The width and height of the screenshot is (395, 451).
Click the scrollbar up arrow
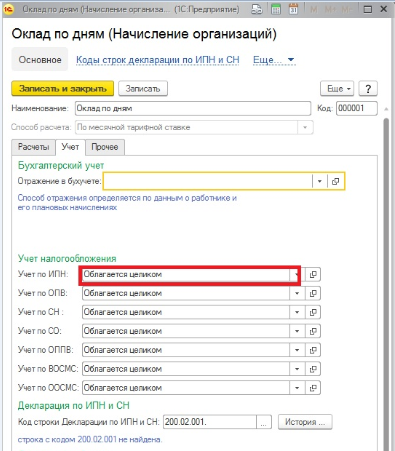[x=386, y=109]
